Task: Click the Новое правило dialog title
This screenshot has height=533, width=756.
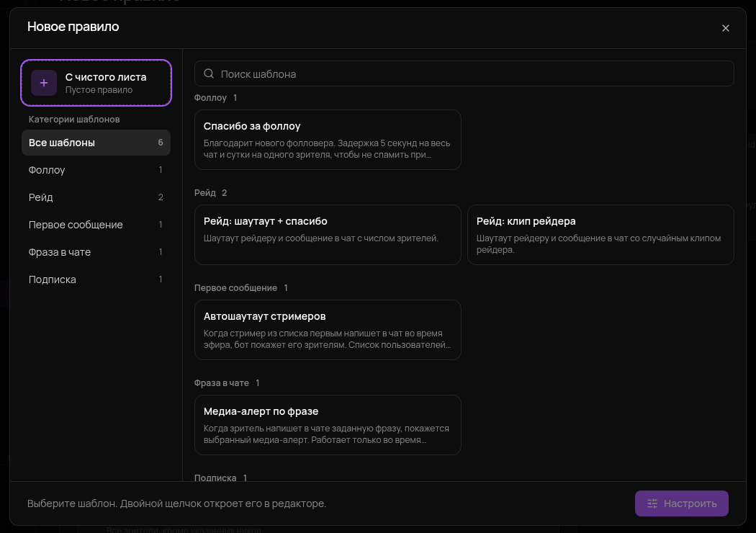Action: (x=73, y=27)
